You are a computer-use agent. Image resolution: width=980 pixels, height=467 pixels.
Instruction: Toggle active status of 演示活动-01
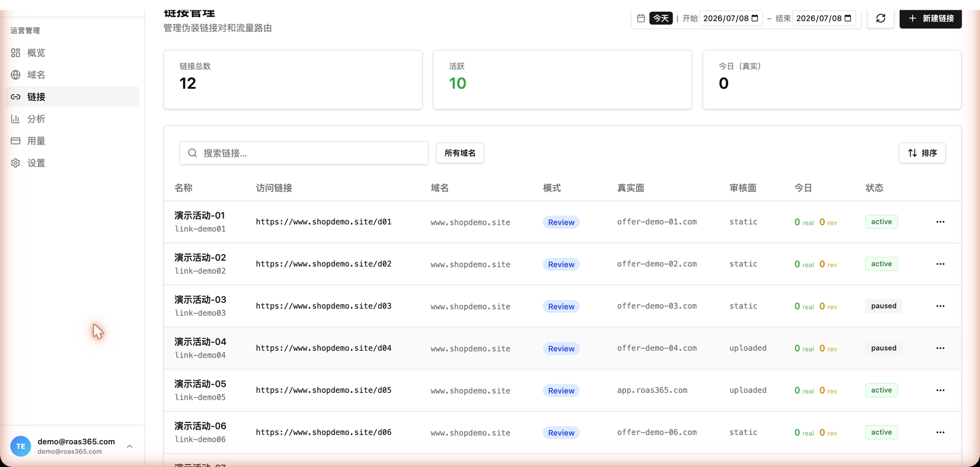point(881,222)
